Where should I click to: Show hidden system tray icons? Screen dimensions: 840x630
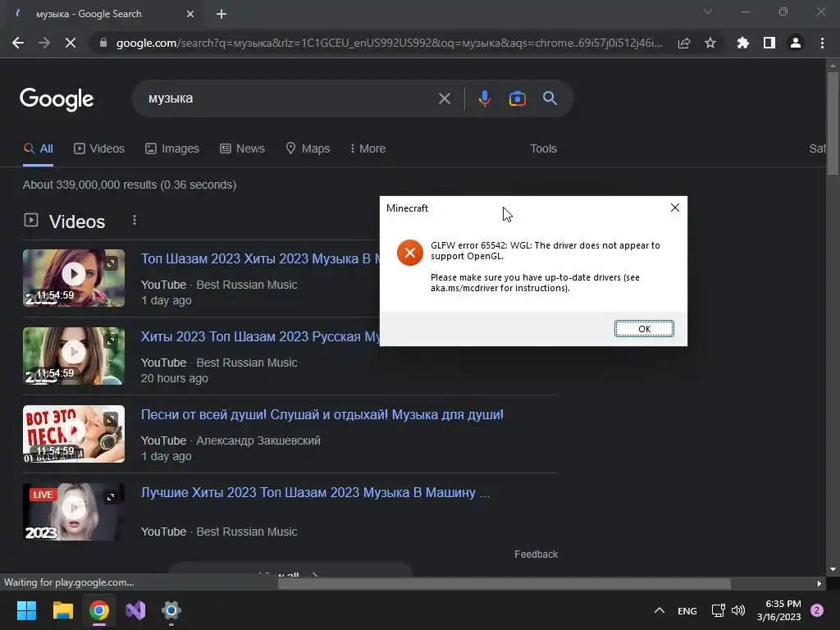(x=660, y=610)
